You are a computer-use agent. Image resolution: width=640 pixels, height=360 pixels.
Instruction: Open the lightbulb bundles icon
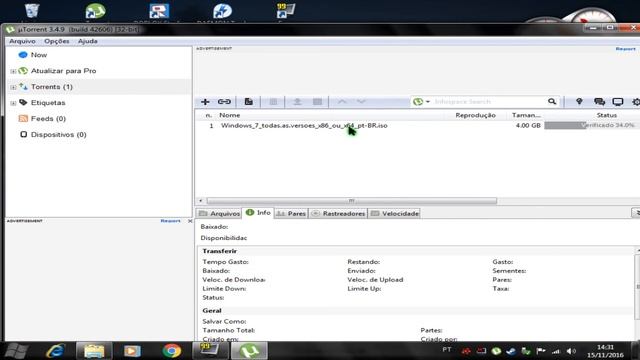click(x=579, y=102)
